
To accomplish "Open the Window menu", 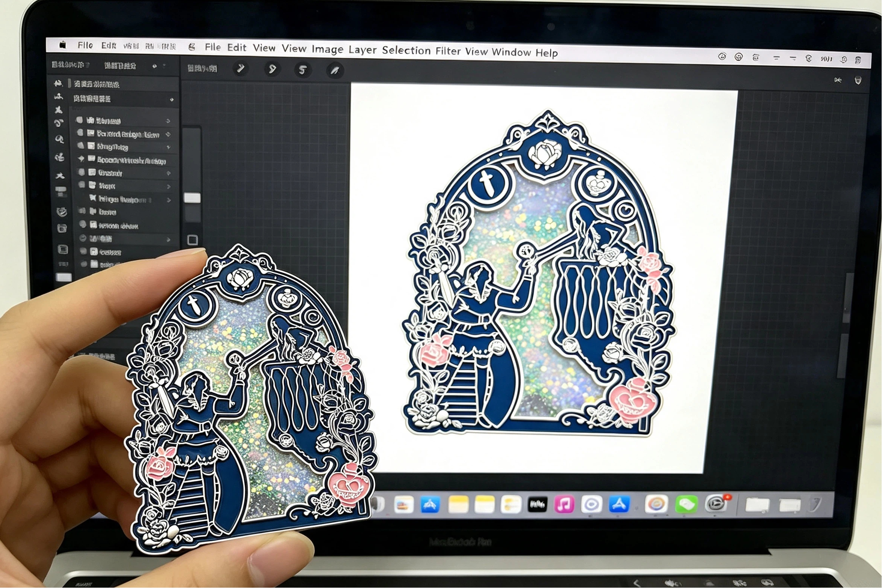I will 511,52.
